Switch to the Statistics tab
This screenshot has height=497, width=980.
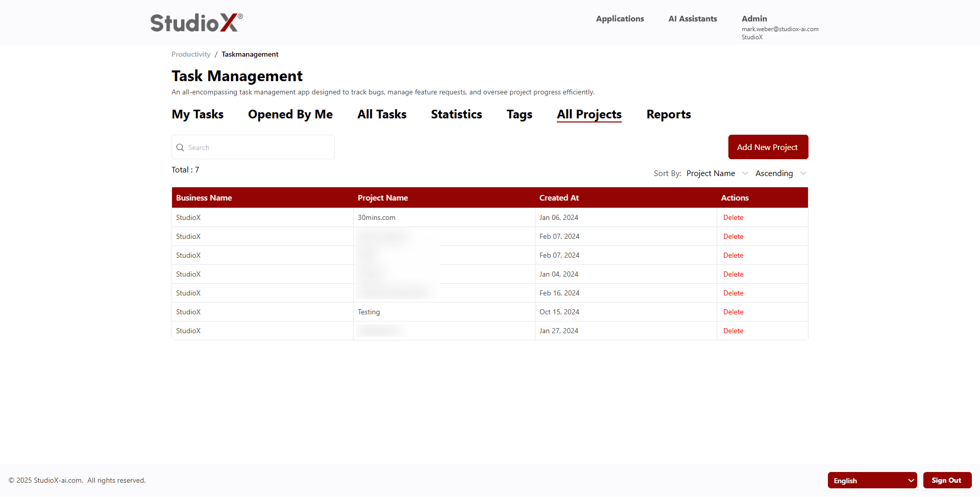(x=456, y=114)
